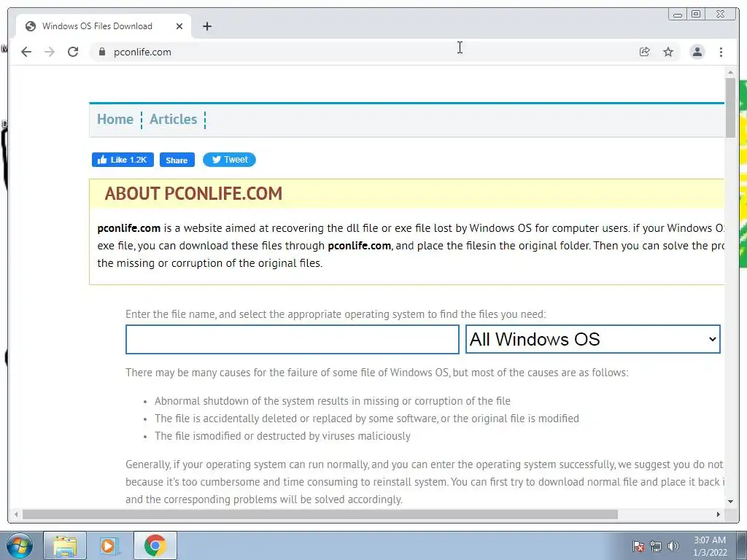Click the ABOUT PCONLIFE.COM heading
The image size is (747, 560).
[193, 193]
